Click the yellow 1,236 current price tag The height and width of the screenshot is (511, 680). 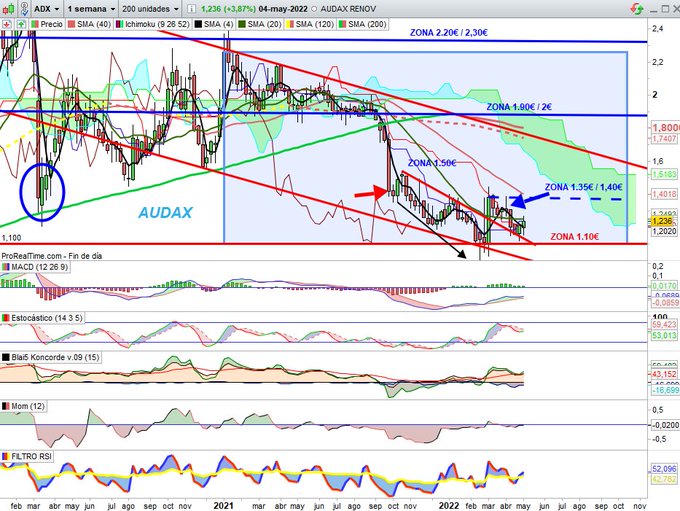pos(662,221)
